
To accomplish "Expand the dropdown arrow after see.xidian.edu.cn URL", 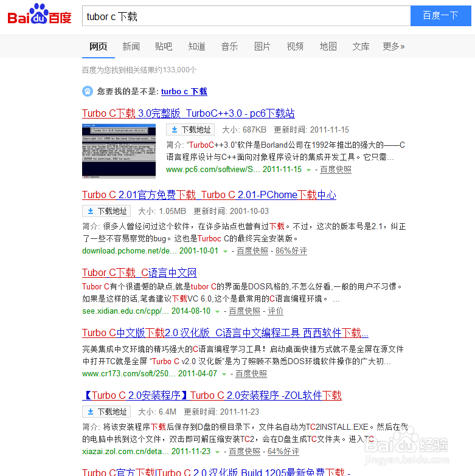I will pyautogui.click(x=218, y=312).
